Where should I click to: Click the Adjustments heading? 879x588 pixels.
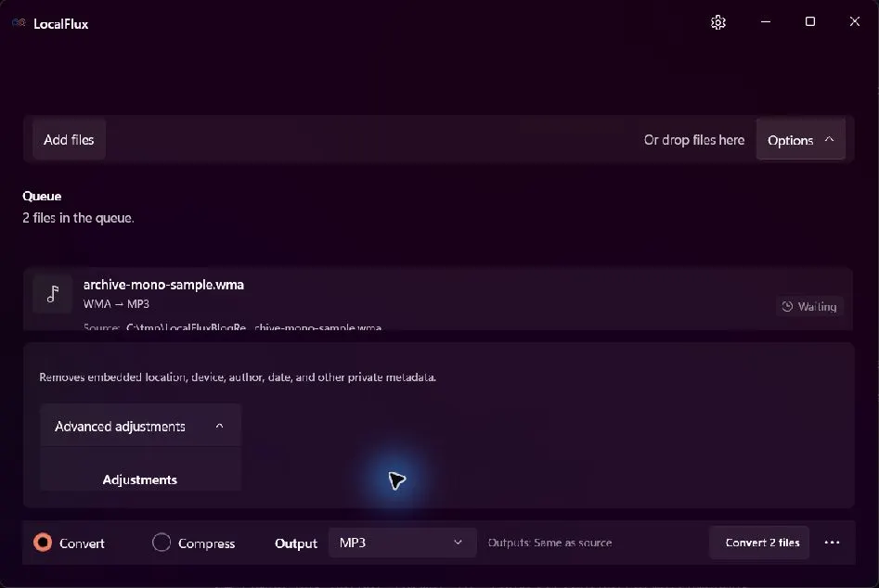pyautogui.click(x=139, y=479)
